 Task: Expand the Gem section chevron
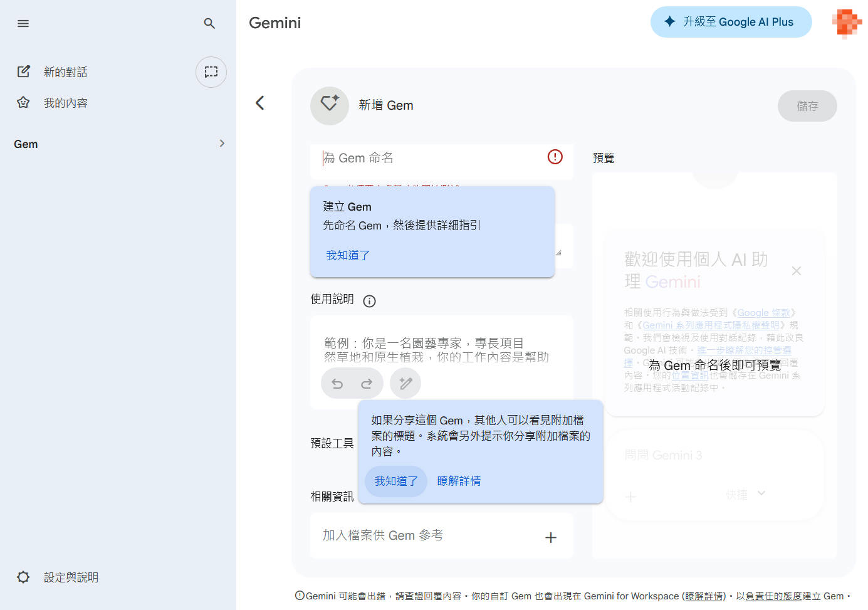tap(222, 144)
